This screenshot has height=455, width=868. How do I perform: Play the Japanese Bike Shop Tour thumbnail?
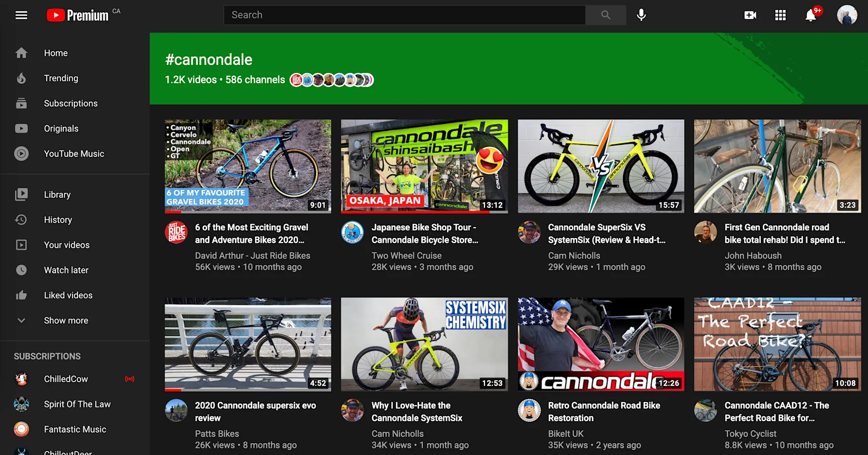click(x=424, y=166)
